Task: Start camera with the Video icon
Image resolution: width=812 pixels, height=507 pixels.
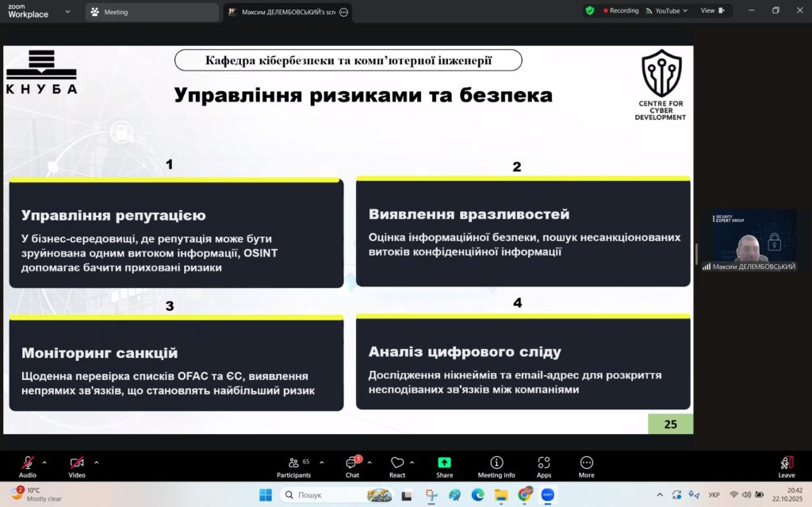Action: pyautogui.click(x=77, y=463)
